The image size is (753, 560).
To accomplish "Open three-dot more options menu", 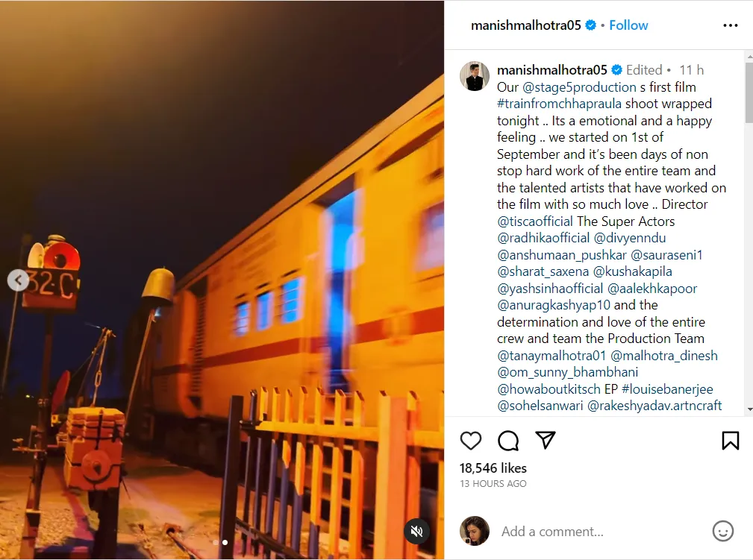I will tap(731, 25).
